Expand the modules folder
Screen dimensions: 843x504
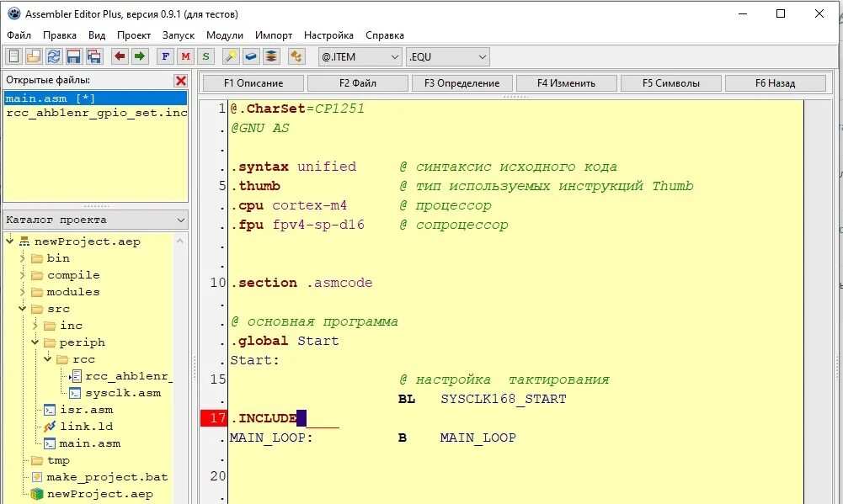(x=22, y=292)
